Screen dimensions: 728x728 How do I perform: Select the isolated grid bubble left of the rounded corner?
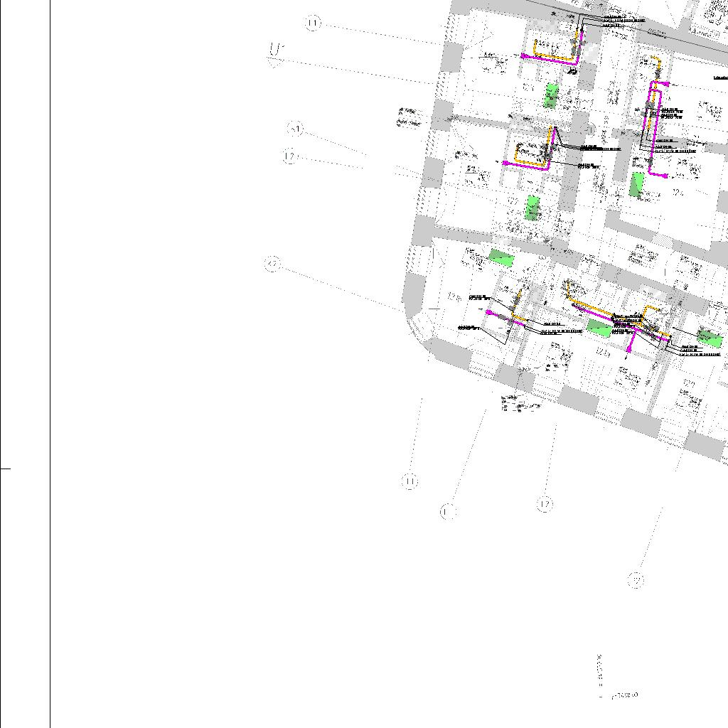coord(272,264)
